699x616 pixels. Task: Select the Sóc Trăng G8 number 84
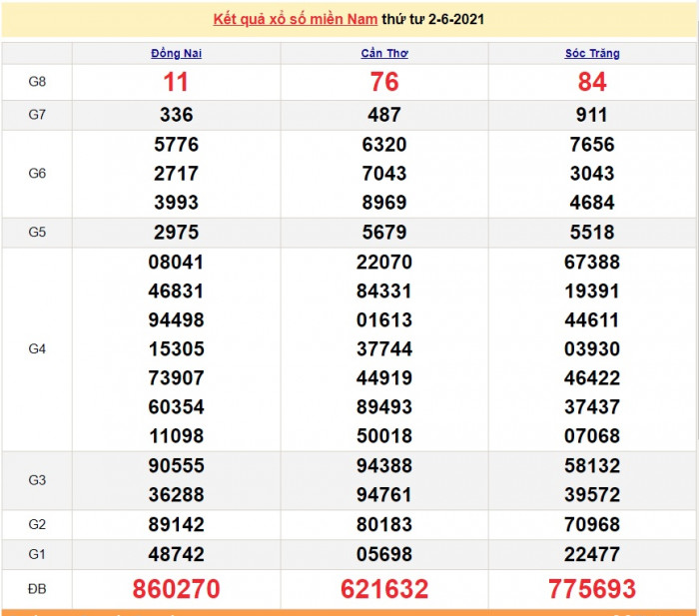[592, 82]
